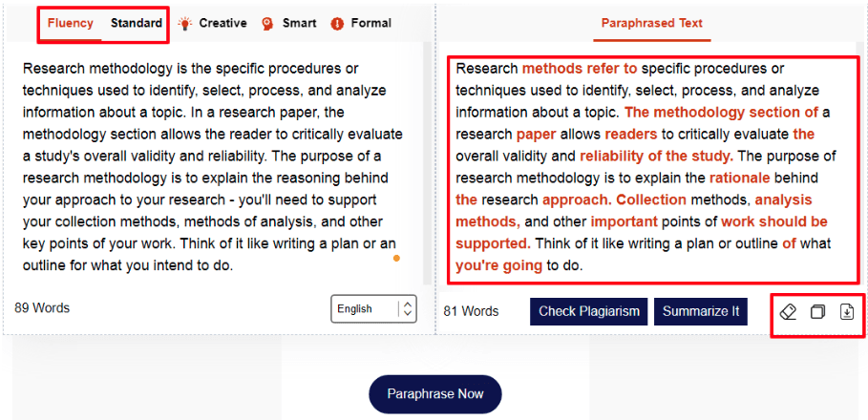This screenshot has height=420, width=868.
Task: Switch to the Formal mode
Action: pyautogui.click(x=370, y=23)
